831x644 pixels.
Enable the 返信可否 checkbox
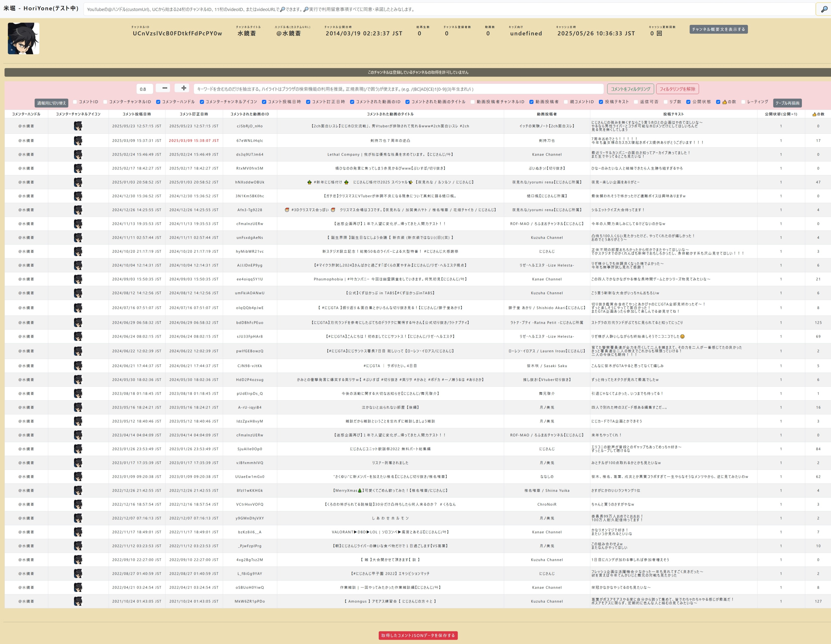[x=636, y=102]
